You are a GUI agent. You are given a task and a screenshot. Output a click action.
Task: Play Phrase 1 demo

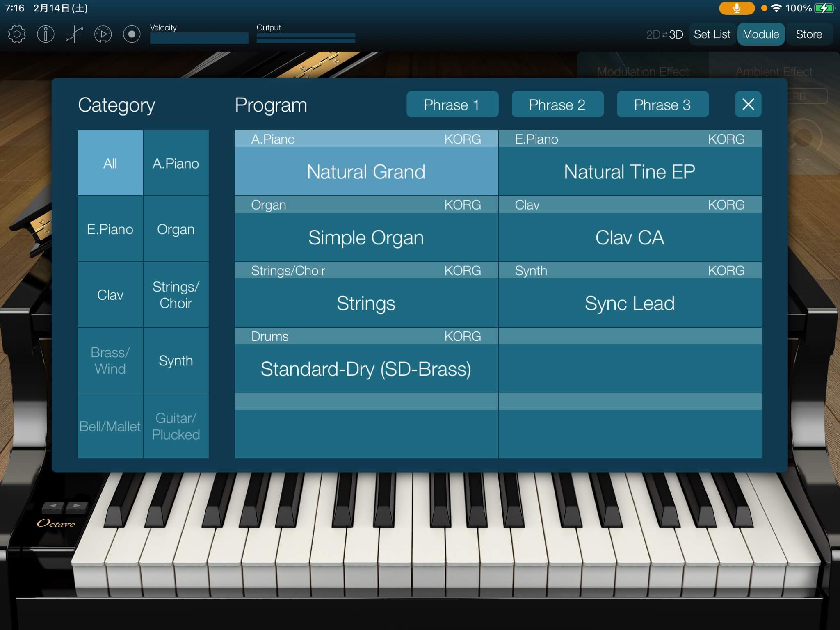click(x=452, y=105)
